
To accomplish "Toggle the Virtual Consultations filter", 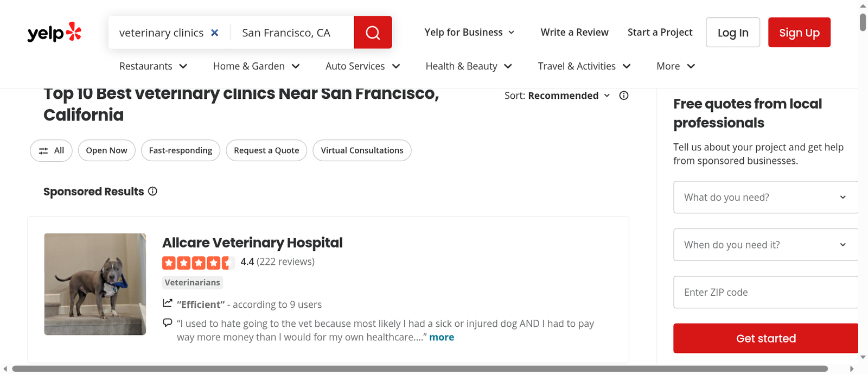I will (x=362, y=150).
